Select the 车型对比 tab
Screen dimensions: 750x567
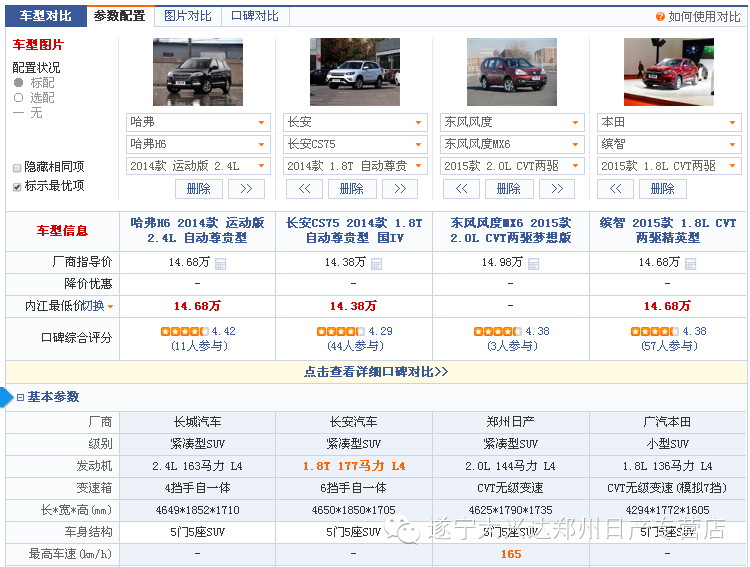pos(46,16)
